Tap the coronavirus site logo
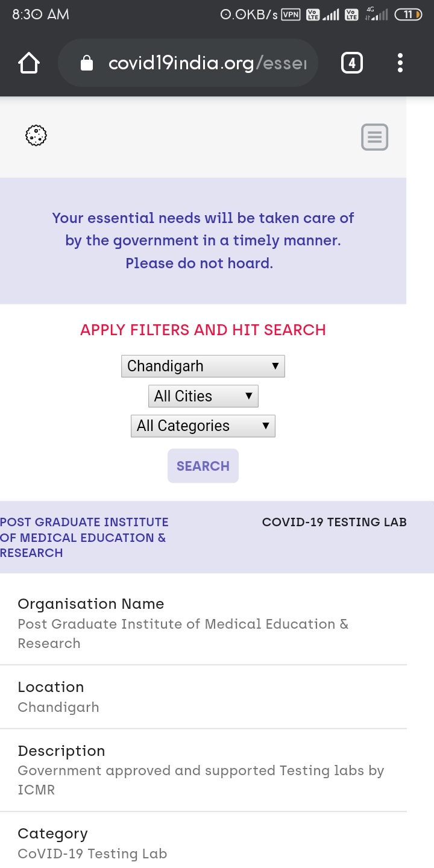 pyautogui.click(x=34, y=137)
